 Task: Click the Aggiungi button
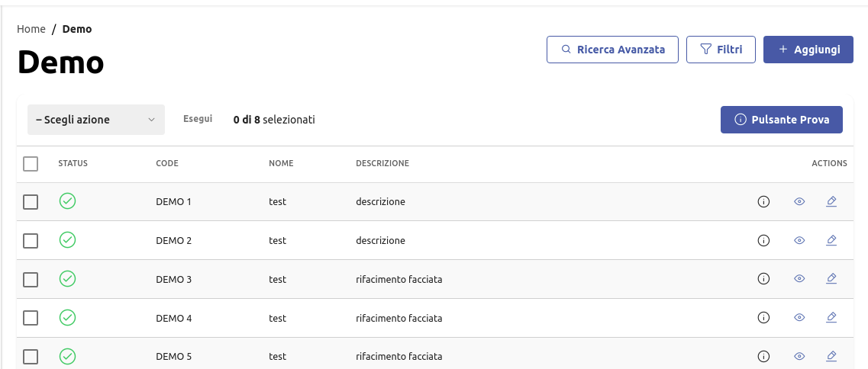click(x=808, y=50)
